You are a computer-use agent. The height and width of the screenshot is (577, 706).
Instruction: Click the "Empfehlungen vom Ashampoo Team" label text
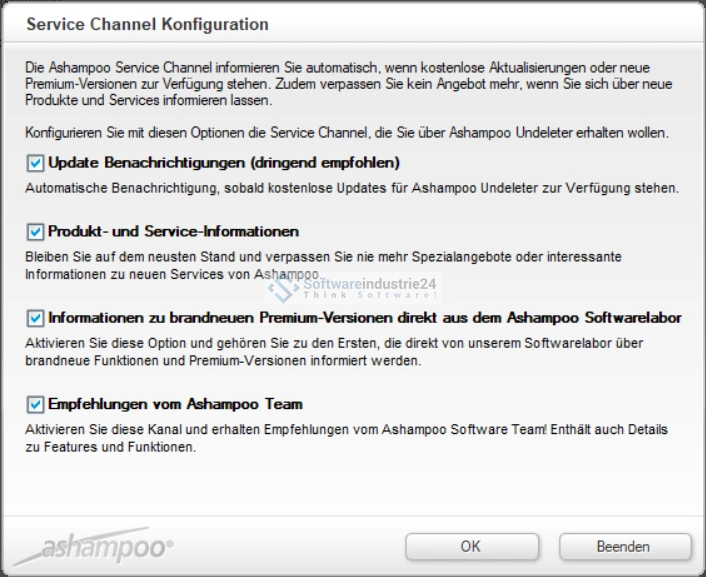[175, 404]
